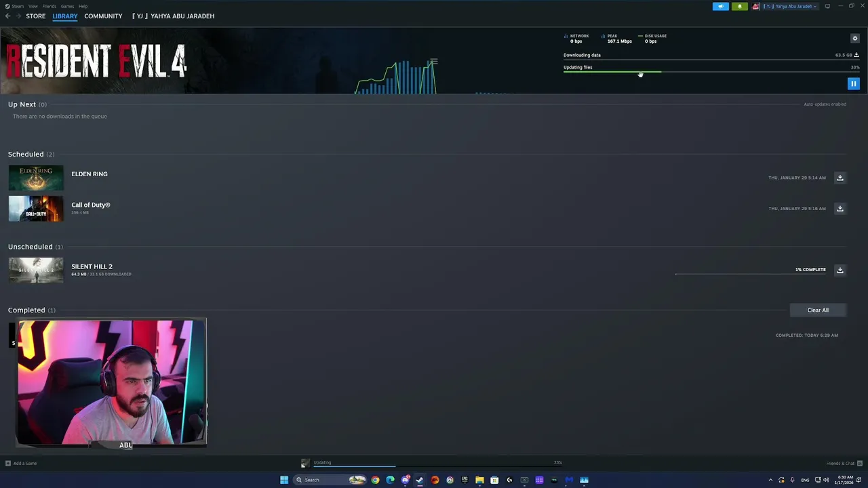Open Microsoft Store from taskbar
Viewport: 868px width, 488px height.
pos(494,480)
